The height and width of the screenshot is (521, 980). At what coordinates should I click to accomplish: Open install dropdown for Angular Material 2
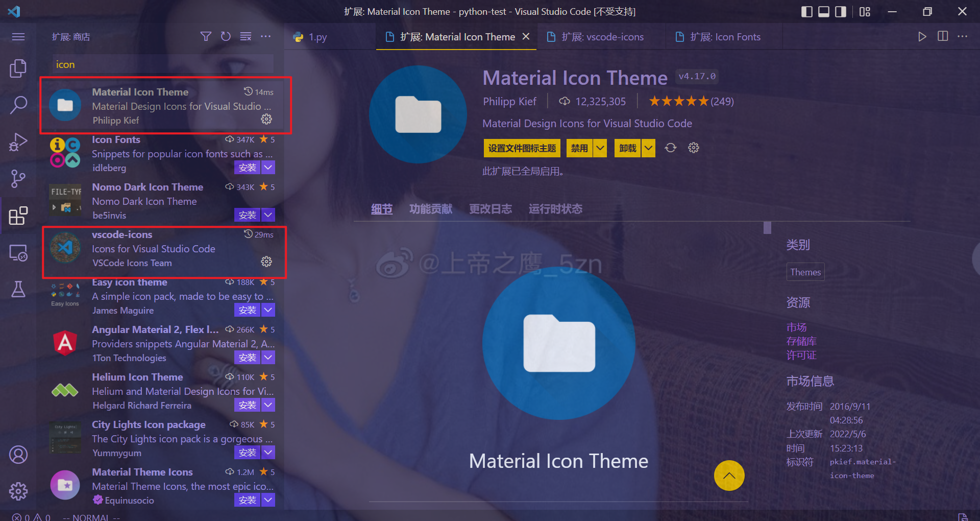coord(268,357)
